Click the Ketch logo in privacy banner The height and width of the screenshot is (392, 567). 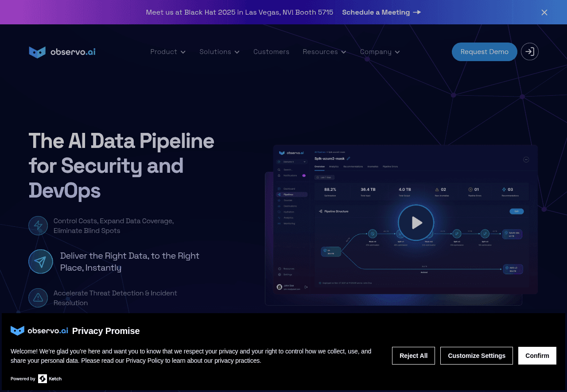[50, 379]
